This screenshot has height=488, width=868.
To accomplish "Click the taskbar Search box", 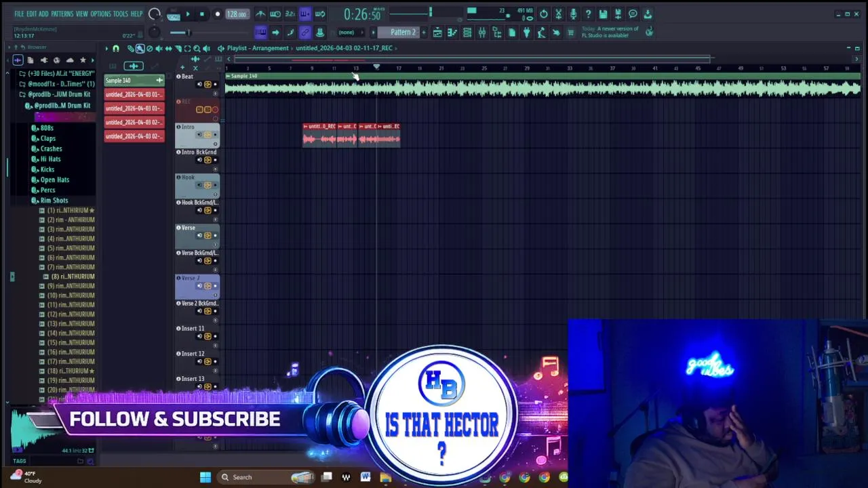I will [267, 477].
